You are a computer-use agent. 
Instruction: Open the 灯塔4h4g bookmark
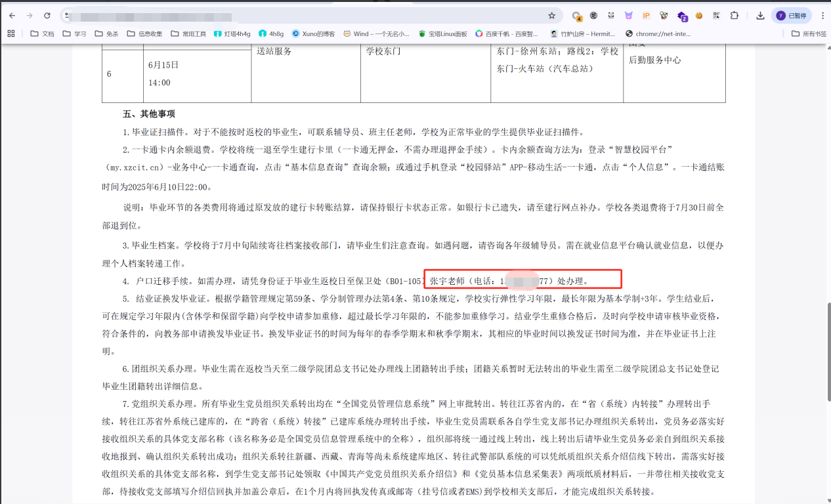(x=232, y=33)
